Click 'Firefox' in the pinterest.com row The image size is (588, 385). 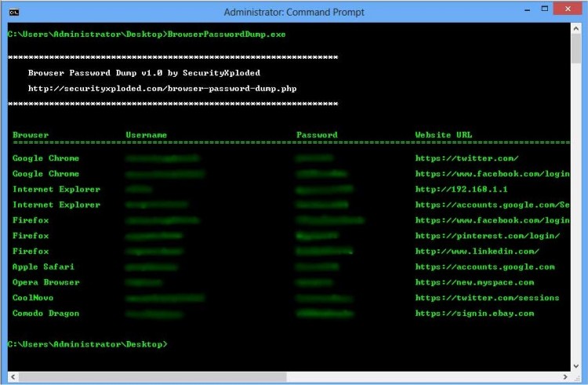[31, 236]
